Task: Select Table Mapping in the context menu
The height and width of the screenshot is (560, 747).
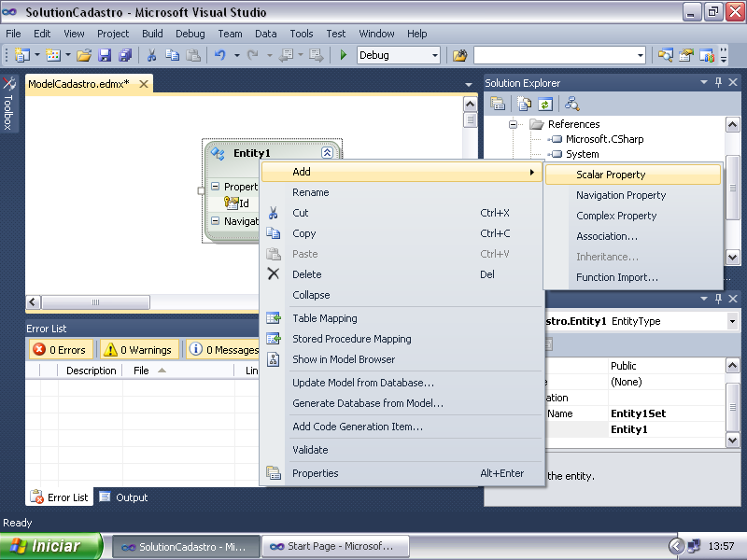Action: point(402,318)
